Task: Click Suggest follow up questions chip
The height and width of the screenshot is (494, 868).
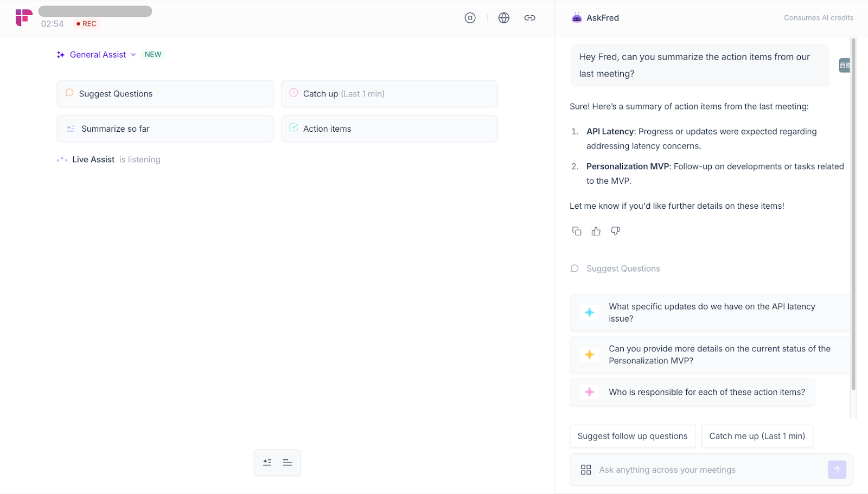Action: [x=632, y=436]
